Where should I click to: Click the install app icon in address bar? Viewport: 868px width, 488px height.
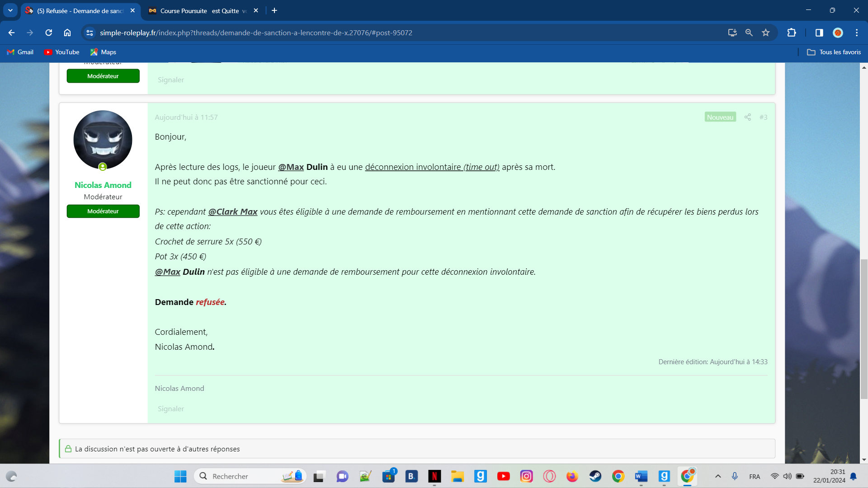click(732, 33)
